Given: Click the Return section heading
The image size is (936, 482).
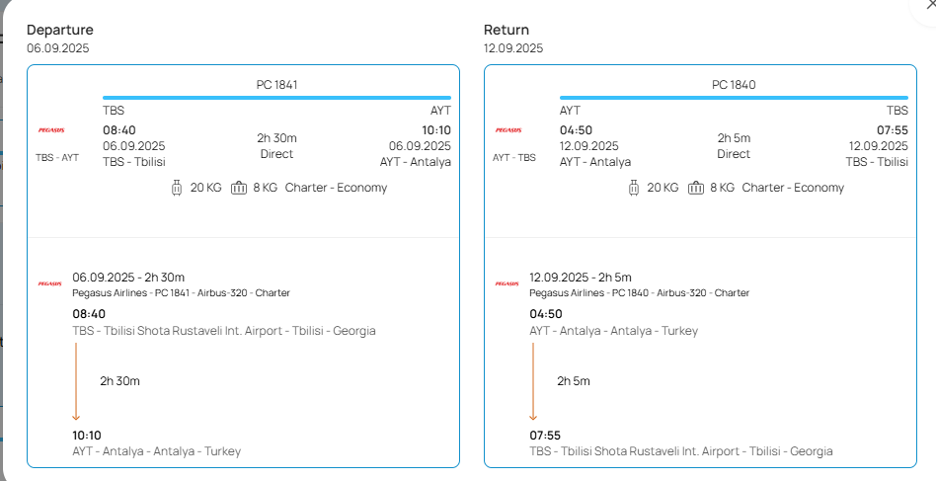Looking at the screenshot, I should 507,30.
